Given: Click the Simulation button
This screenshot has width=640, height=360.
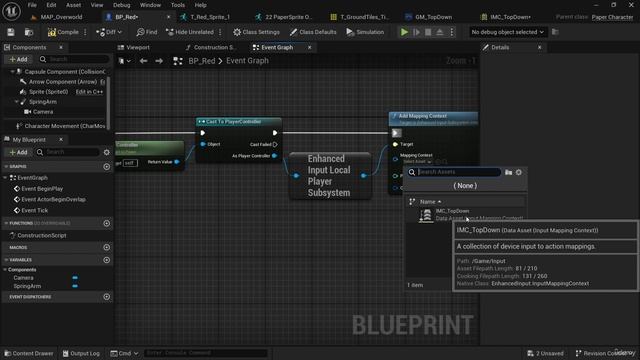Looking at the screenshot, I should tap(365, 32).
